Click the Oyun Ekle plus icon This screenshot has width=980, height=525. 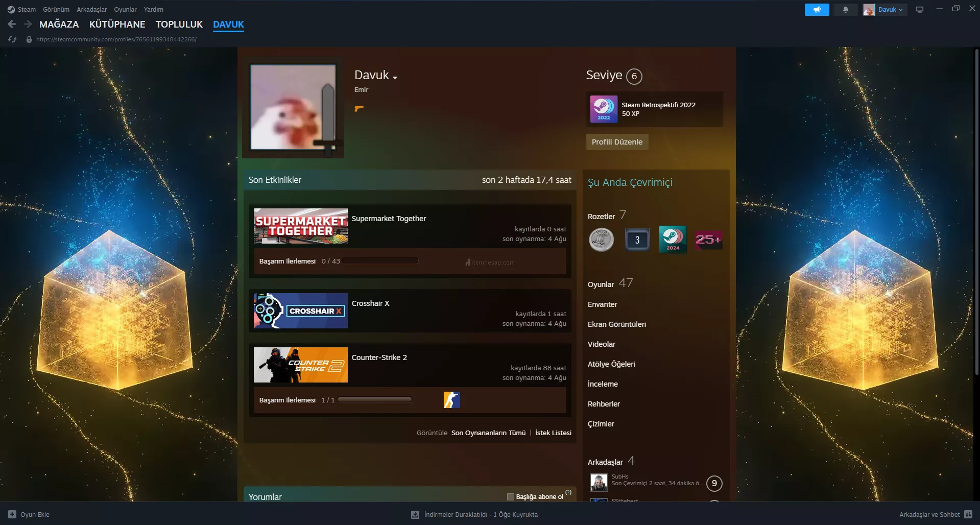[x=12, y=514]
